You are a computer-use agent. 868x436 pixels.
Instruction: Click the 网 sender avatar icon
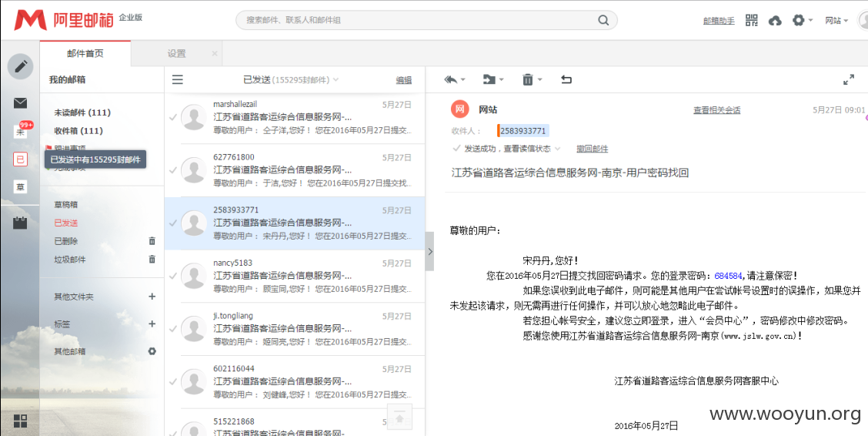tap(459, 109)
